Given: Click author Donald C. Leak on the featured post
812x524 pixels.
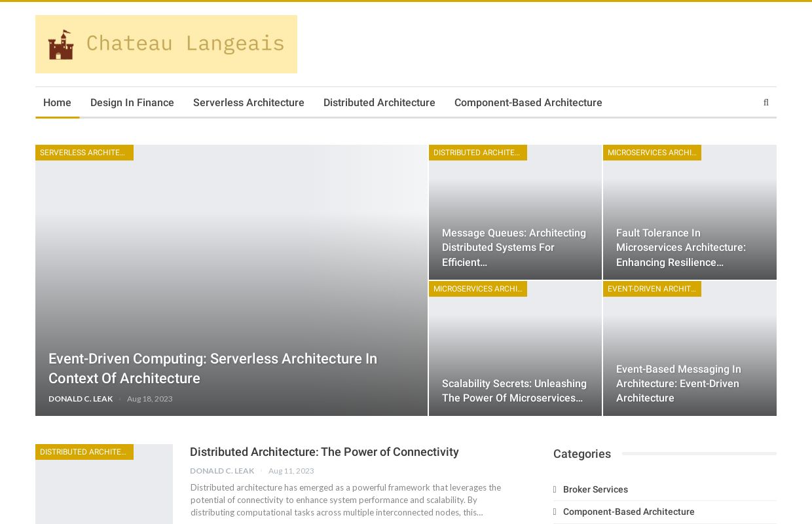Looking at the screenshot, I should (x=81, y=399).
